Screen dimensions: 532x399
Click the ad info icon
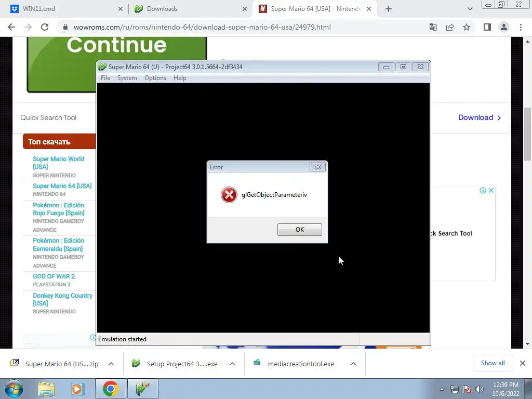[483, 190]
